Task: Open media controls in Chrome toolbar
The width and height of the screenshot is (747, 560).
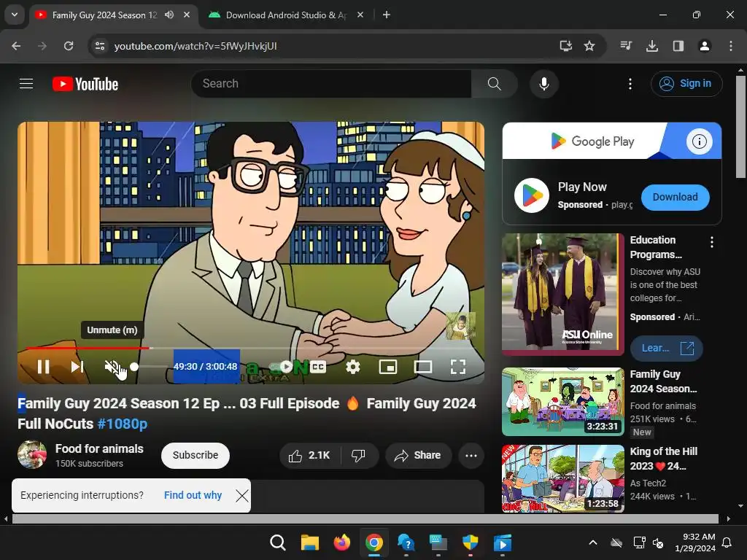Action: coord(626,46)
